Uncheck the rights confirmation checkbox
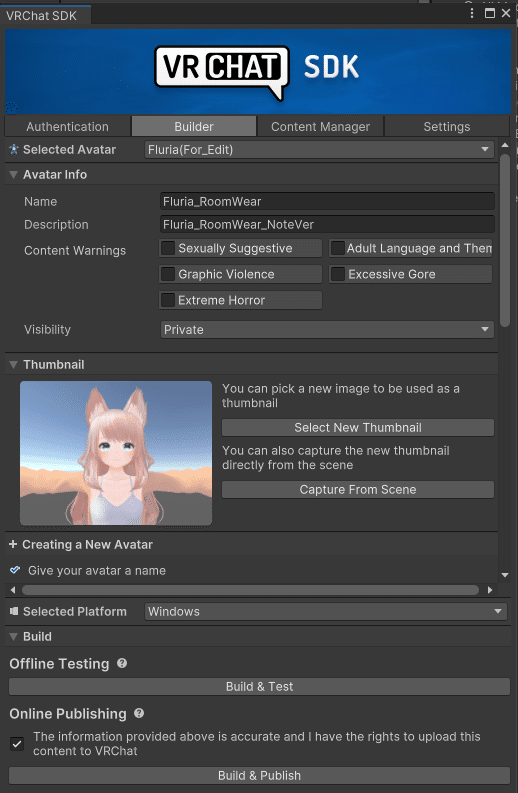The image size is (518, 793). pos(17,744)
